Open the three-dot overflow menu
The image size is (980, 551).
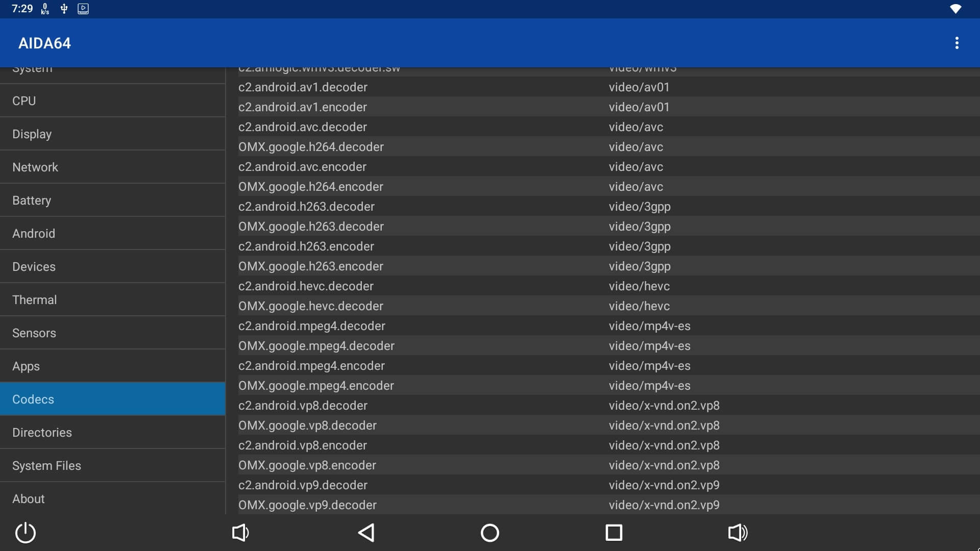pyautogui.click(x=957, y=43)
